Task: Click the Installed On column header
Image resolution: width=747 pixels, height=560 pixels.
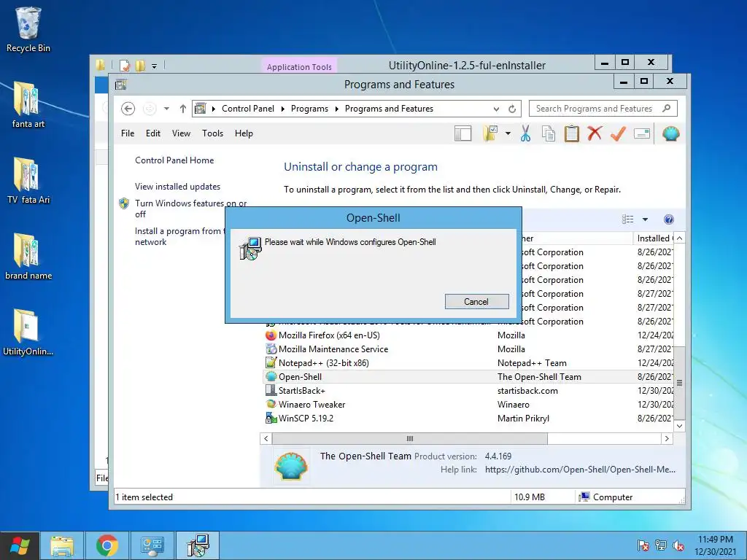Action: [x=653, y=238]
